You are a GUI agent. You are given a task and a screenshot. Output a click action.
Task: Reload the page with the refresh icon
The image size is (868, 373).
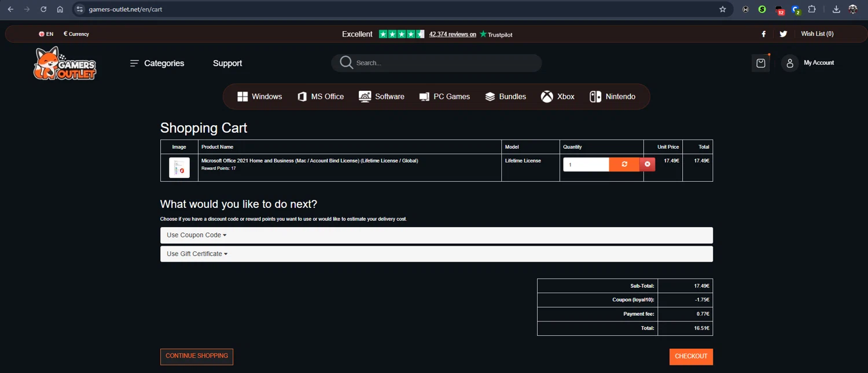pos(43,9)
